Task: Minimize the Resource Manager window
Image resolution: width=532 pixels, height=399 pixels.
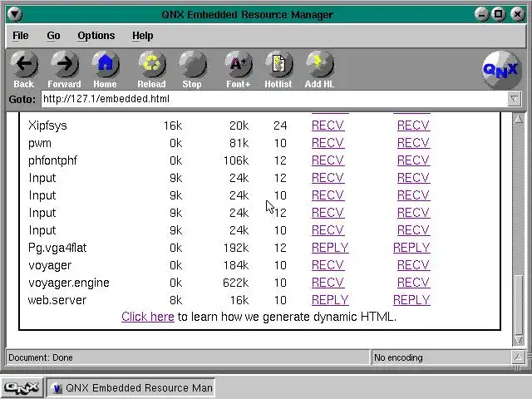Action: point(481,14)
